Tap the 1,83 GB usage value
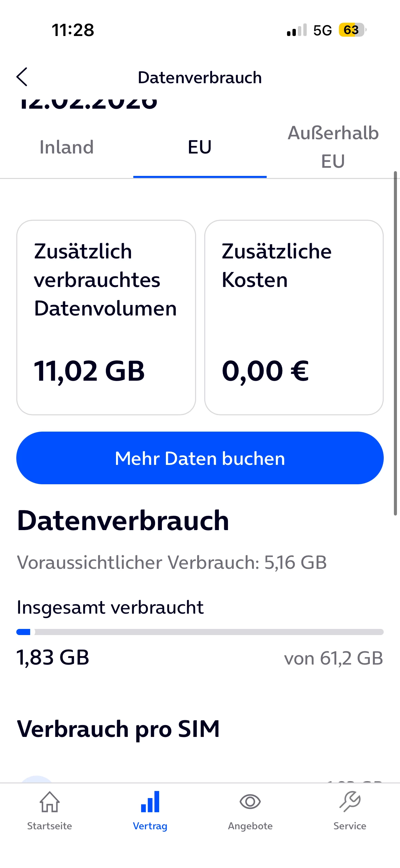This screenshot has height=868, width=400. [x=53, y=657]
